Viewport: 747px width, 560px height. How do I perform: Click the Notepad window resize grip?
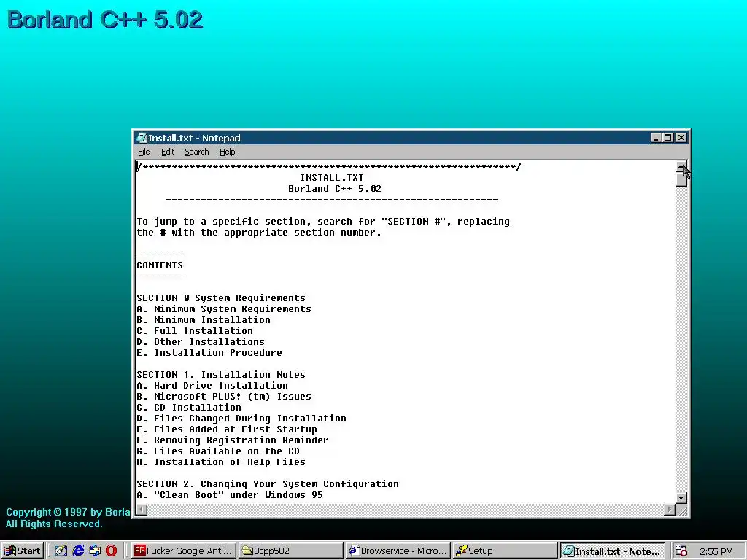pos(682,510)
